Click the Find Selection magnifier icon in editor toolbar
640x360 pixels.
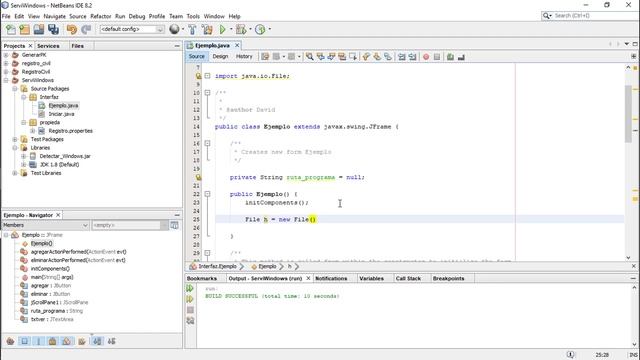310,57
